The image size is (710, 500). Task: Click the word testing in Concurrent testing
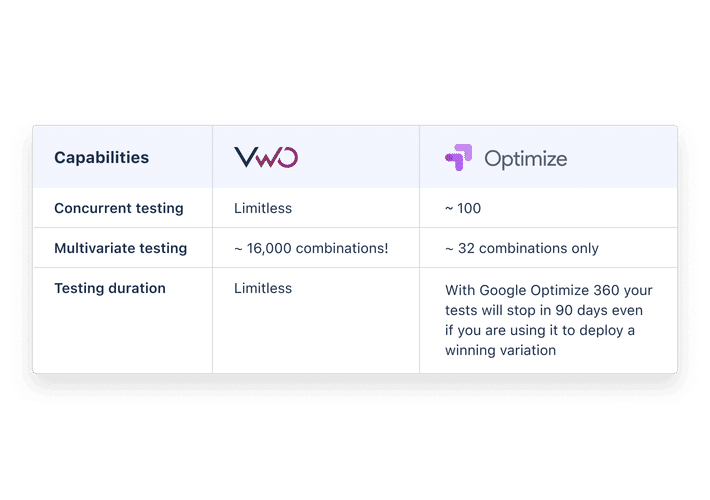pyautogui.click(x=159, y=208)
